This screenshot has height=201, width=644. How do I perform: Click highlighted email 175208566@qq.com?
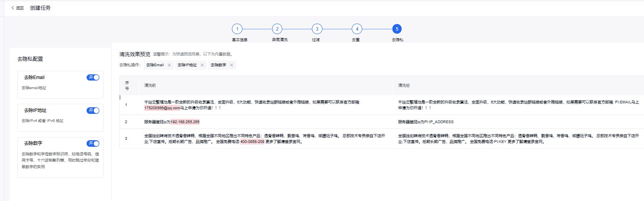162,108
